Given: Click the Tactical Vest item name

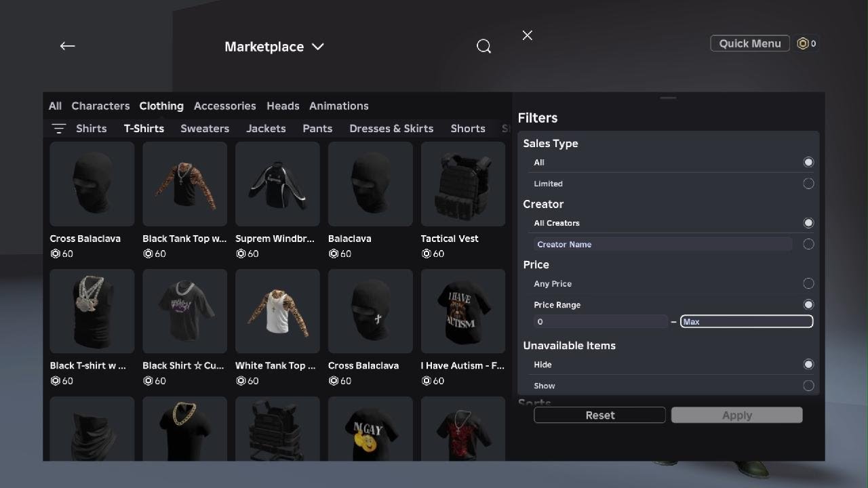Looking at the screenshot, I should pyautogui.click(x=450, y=239).
